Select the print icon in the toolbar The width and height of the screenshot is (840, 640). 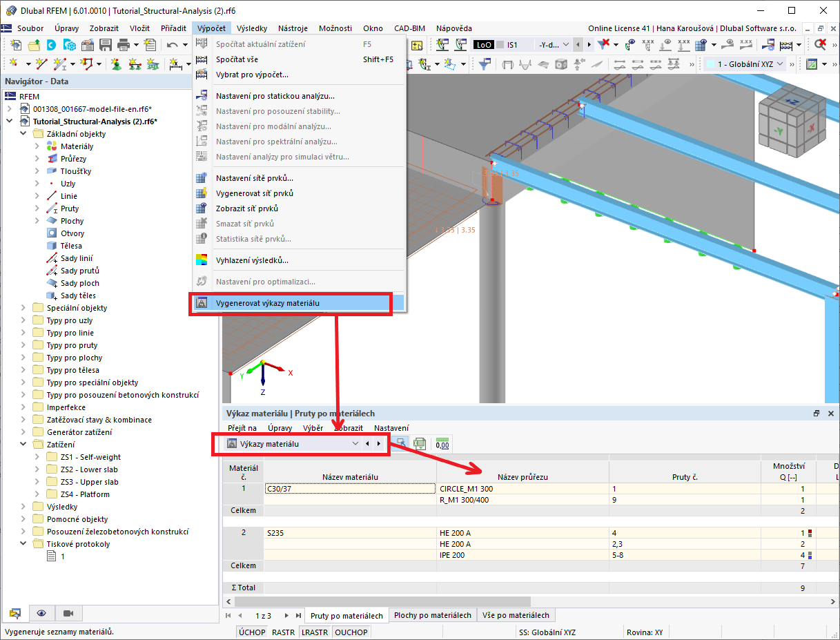pyautogui.click(x=124, y=44)
